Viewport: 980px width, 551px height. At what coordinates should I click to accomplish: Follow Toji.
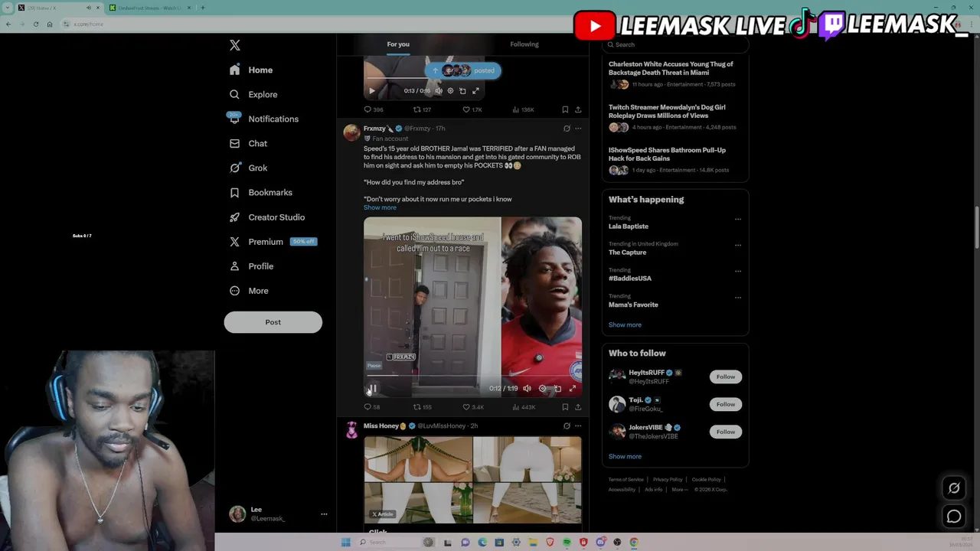726,404
